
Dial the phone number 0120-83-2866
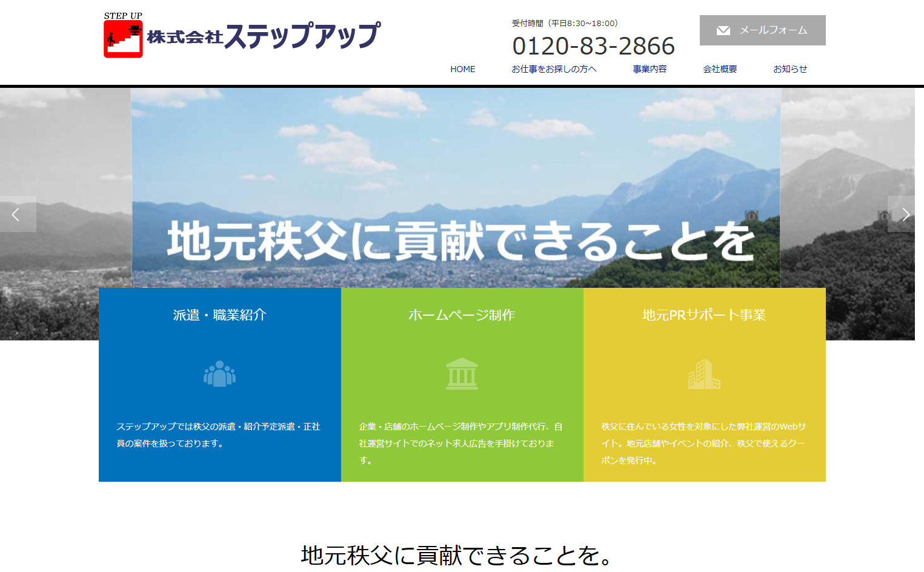pos(594,45)
